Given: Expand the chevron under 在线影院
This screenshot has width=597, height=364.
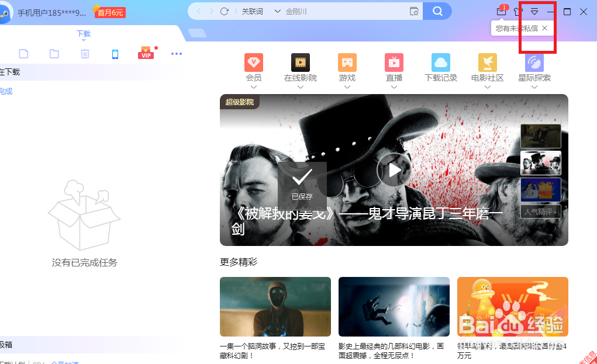Looking at the screenshot, I should (x=301, y=86).
